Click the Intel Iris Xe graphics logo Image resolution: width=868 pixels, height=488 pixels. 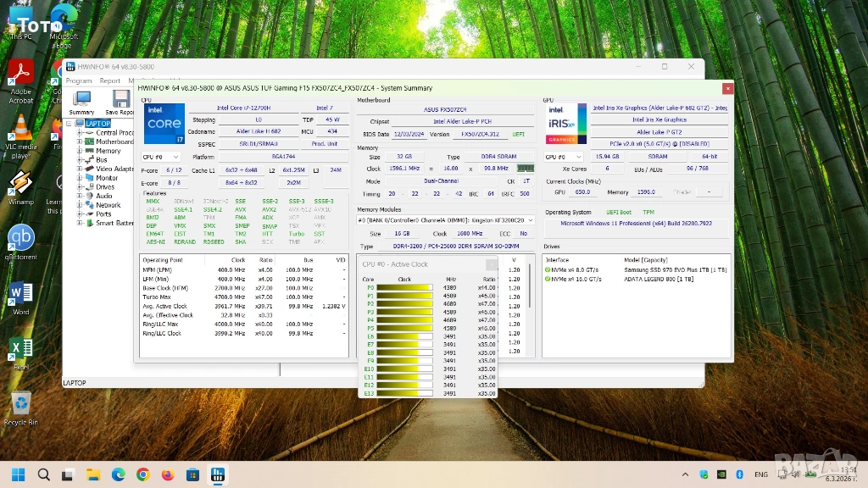pos(565,124)
